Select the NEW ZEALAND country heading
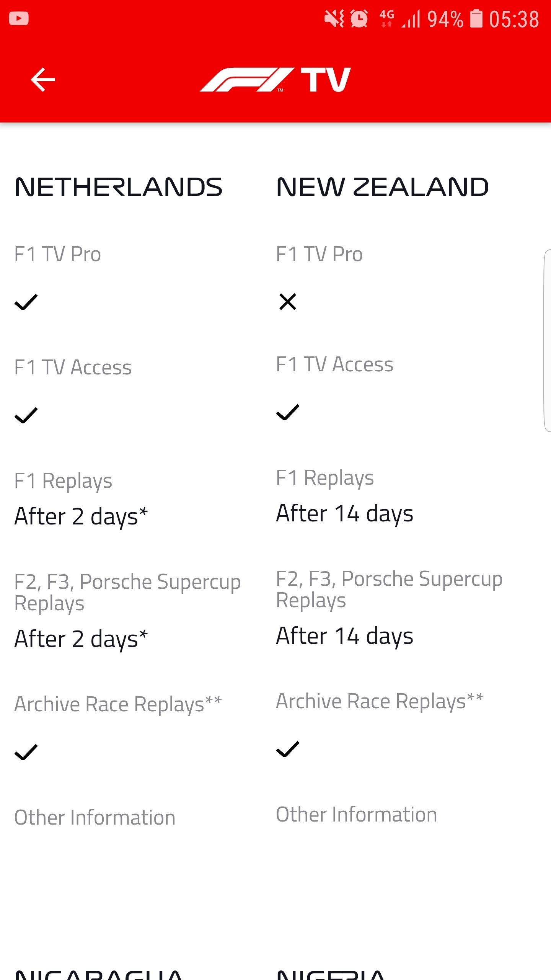The height and width of the screenshot is (980, 551). point(383,187)
